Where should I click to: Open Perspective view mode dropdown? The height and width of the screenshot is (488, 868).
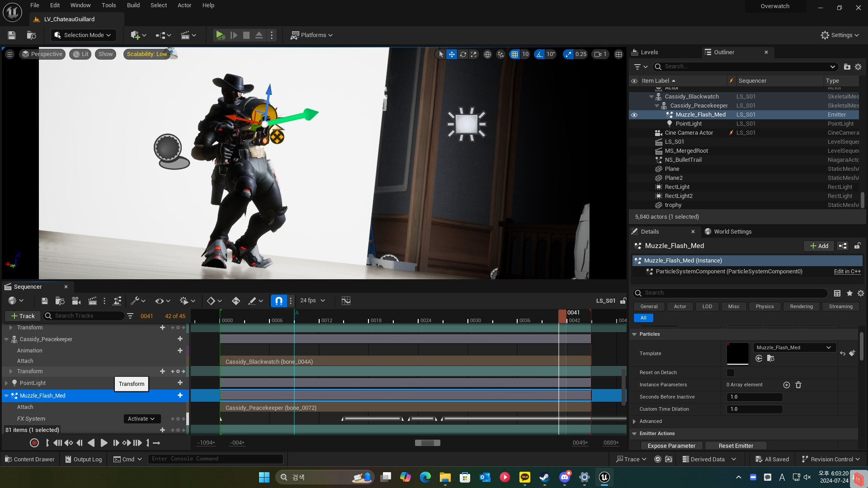42,54
